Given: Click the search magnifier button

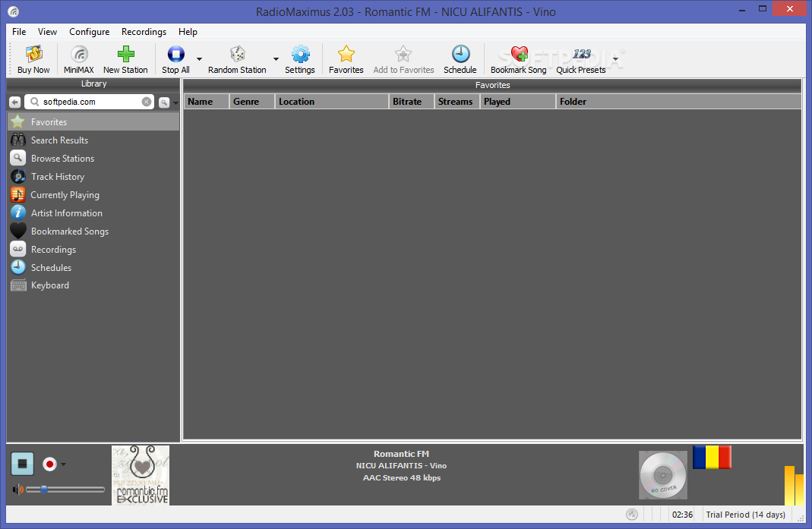Looking at the screenshot, I should pyautogui.click(x=164, y=102).
